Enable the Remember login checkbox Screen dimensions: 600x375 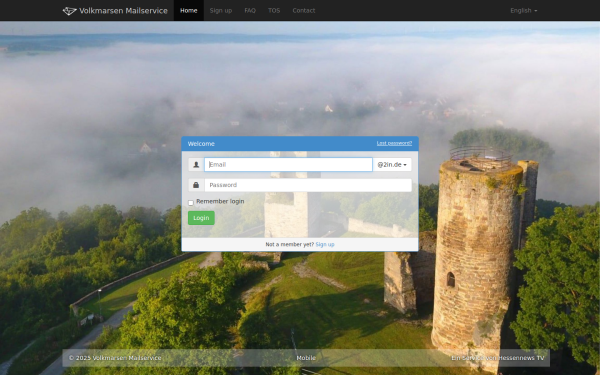[191, 203]
